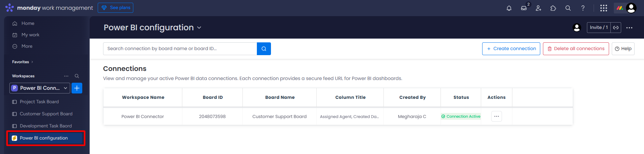Open the Help button

(623, 49)
